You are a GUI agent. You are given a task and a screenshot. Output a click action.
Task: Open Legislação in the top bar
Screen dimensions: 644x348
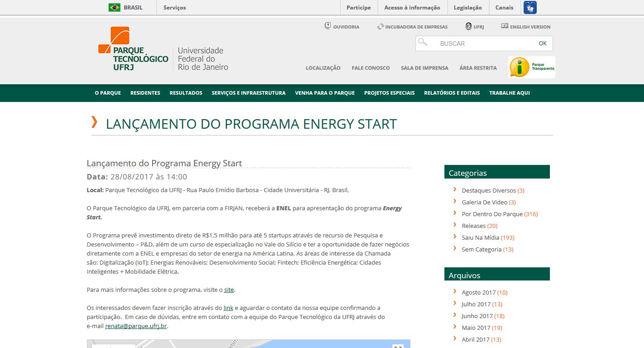(x=468, y=7)
